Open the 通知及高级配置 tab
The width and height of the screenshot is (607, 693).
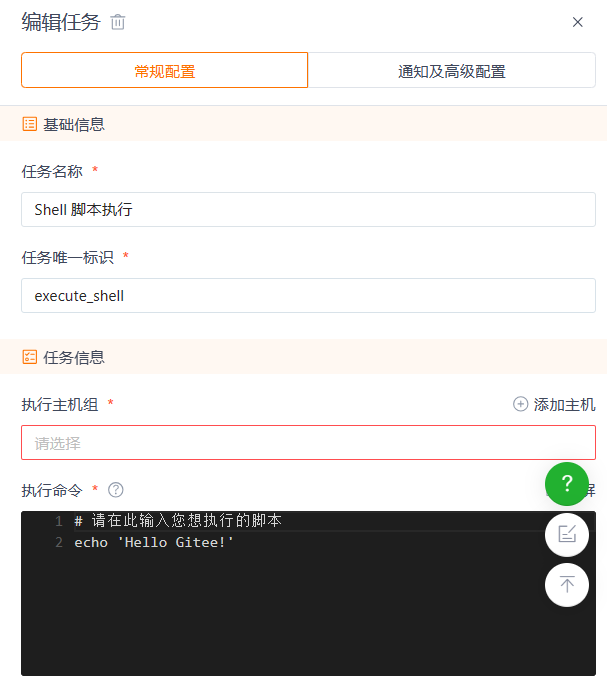451,71
